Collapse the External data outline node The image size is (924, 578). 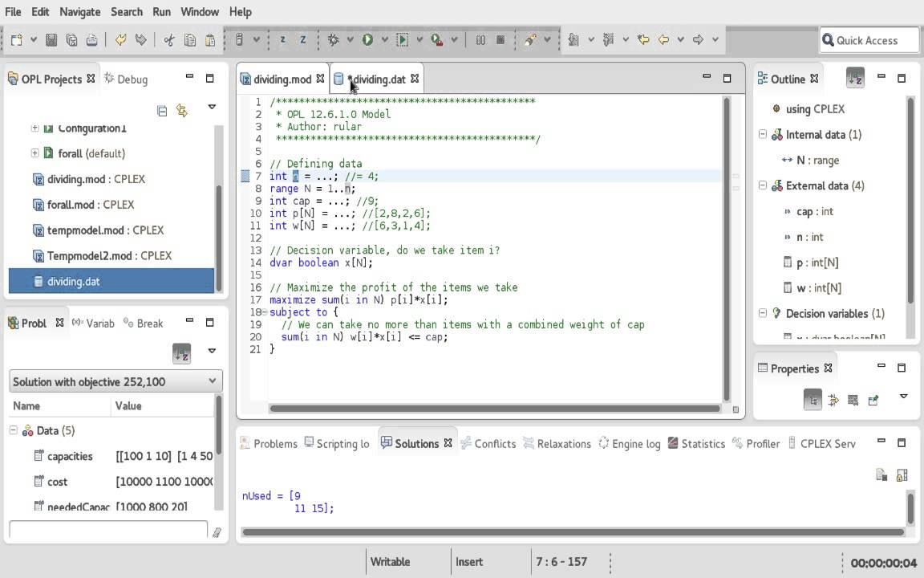(763, 185)
